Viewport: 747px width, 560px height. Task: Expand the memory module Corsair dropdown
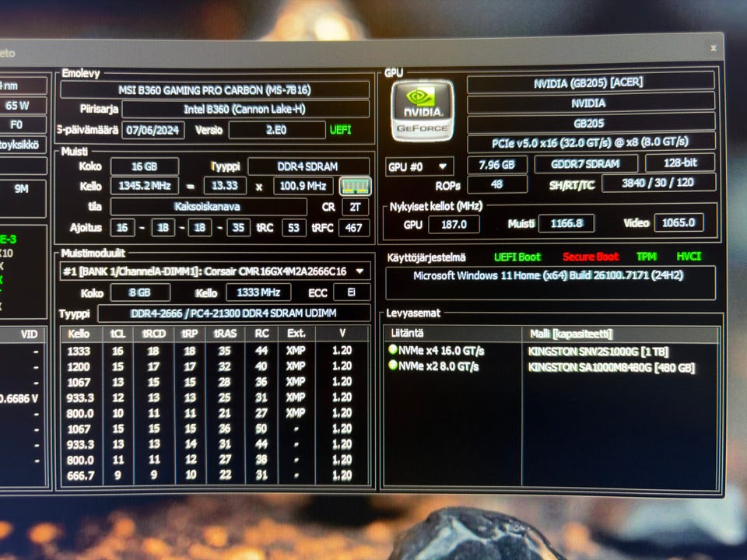[359, 271]
